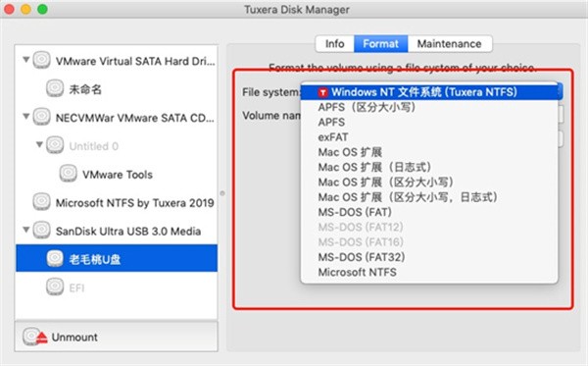Collapse the VMware Virtual SATA Hard Drive tree

(x=25, y=60)
